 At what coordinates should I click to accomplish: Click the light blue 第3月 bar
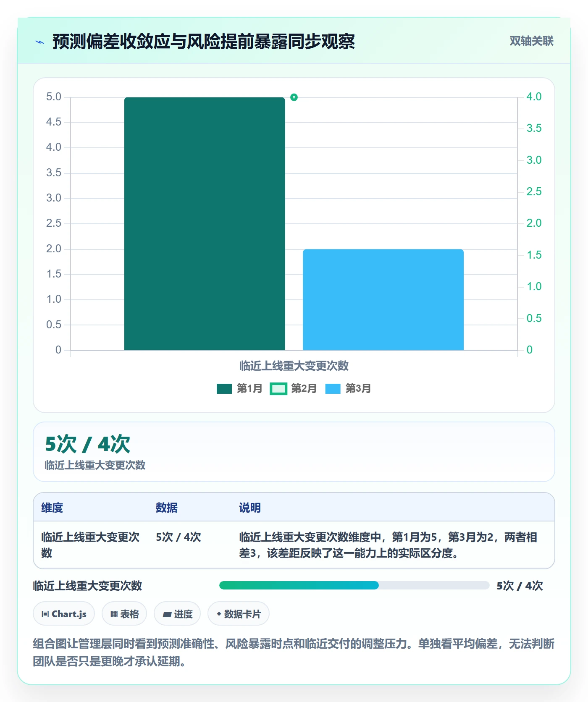tap(383, 300)
